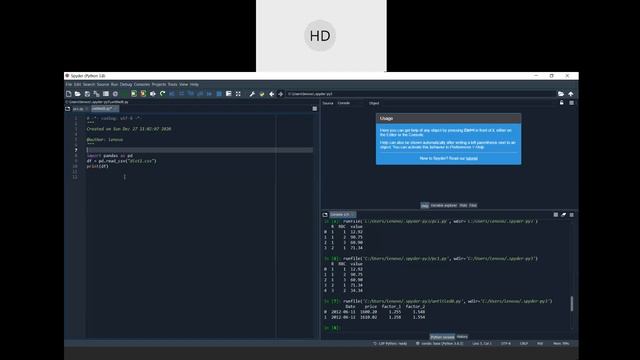
Task: Open the Edit menu
Action: 77,84
